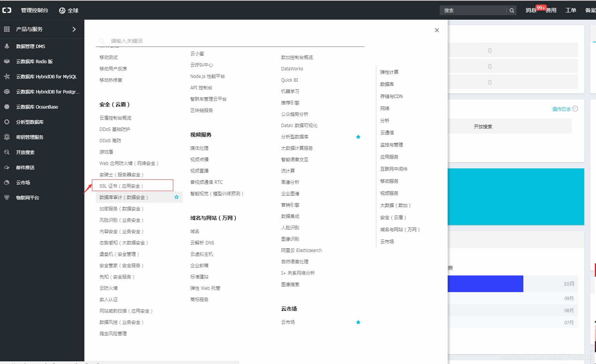
Task: Open 实人认证 service
Action: (x=108, y=299)
